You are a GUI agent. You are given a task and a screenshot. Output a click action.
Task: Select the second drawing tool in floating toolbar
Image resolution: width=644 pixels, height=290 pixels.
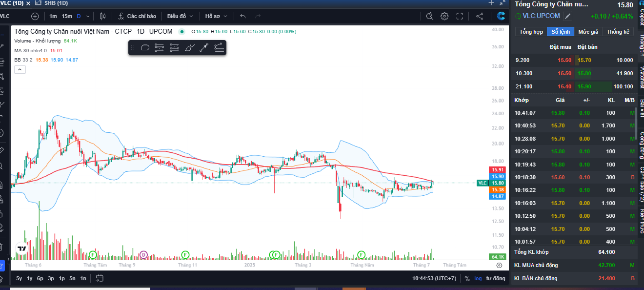(160, 47)
